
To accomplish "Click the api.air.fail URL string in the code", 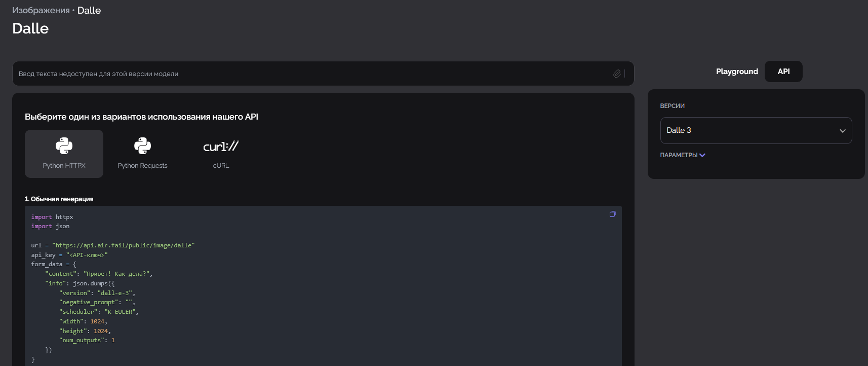I will point(123,245).
